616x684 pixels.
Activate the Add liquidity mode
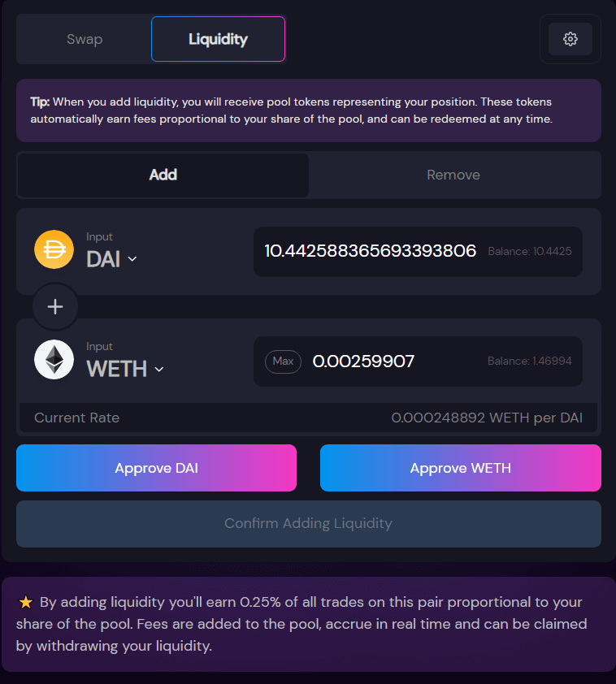click(163, 175)
